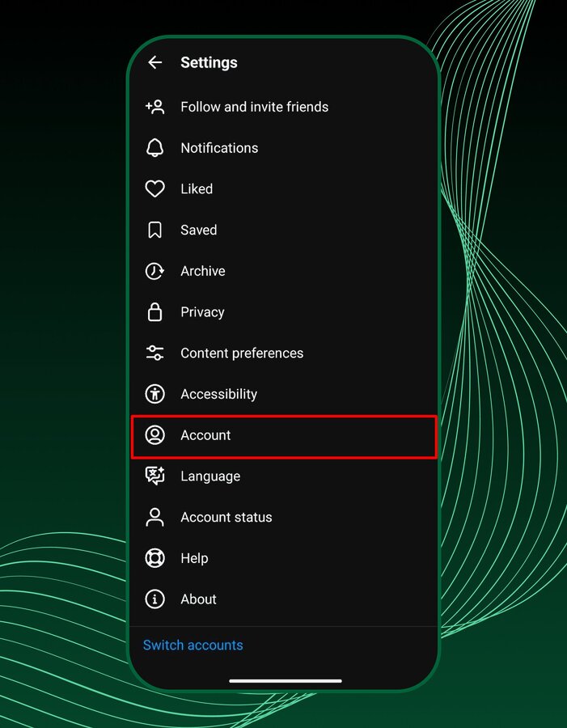The width and height of the screenshot is (567, 728).
Task: Select the Saved bookmark icon
Action: click(154, 230)
